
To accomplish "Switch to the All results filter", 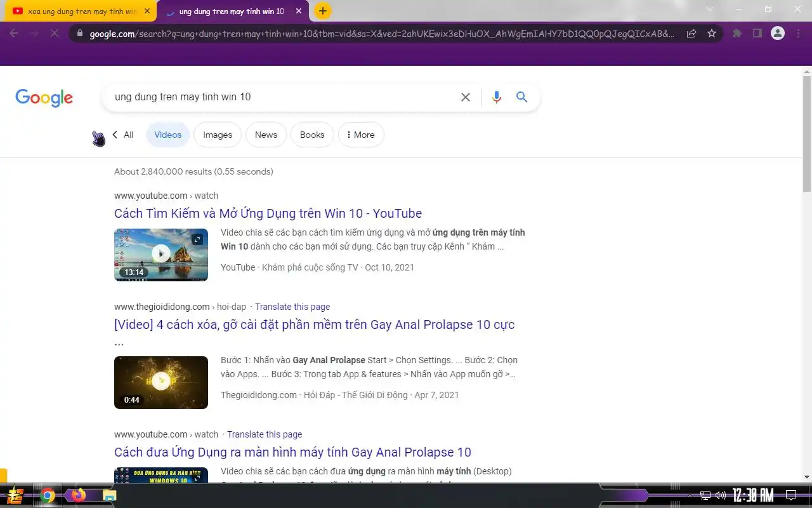I will [x=129, y=135].
